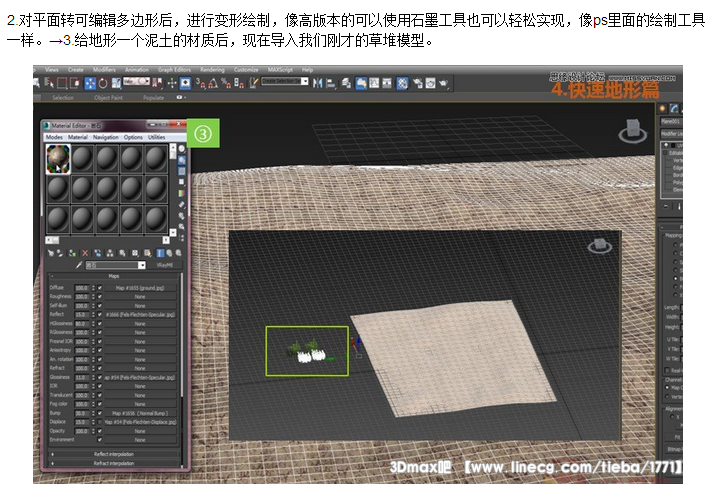Image resolution: width=711 pixels, height=484 pixels.
Task: Select the Scale tool in main toolbar
Action: tap(116, 83)
